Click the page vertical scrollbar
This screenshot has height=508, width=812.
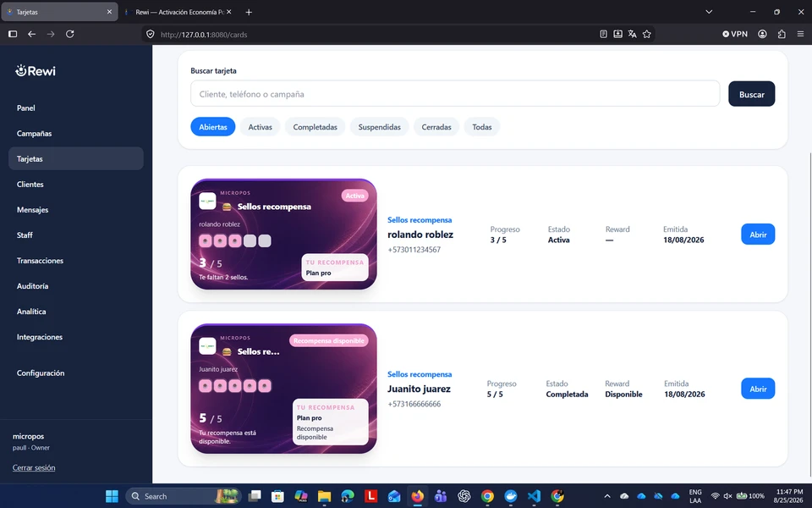click(809, 315)
